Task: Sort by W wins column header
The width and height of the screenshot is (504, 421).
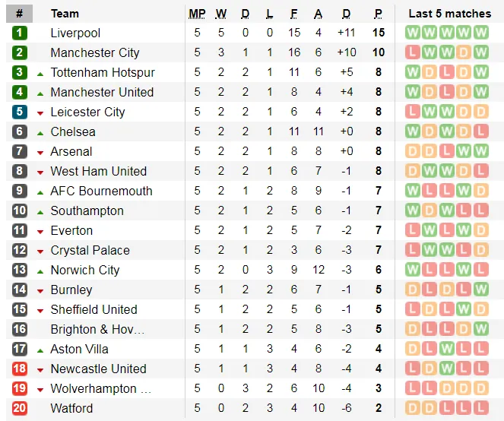Action: click(221, 14)
